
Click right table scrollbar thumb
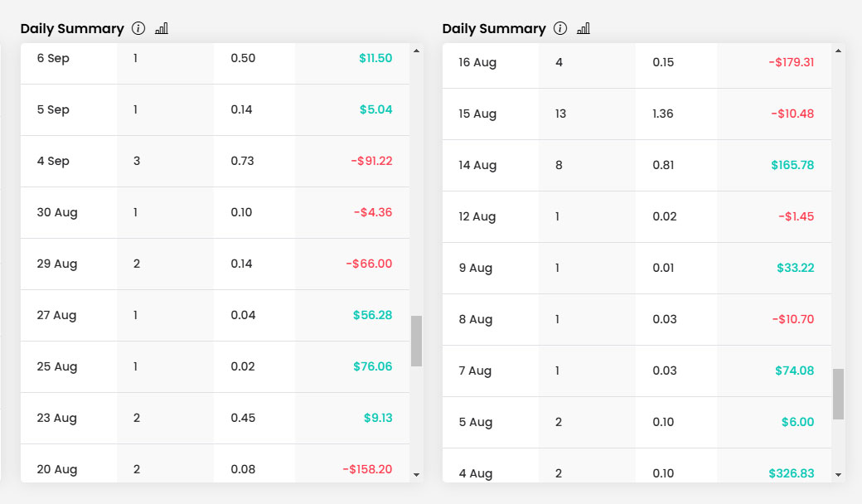pyautogui.click(x=838, y=394)
